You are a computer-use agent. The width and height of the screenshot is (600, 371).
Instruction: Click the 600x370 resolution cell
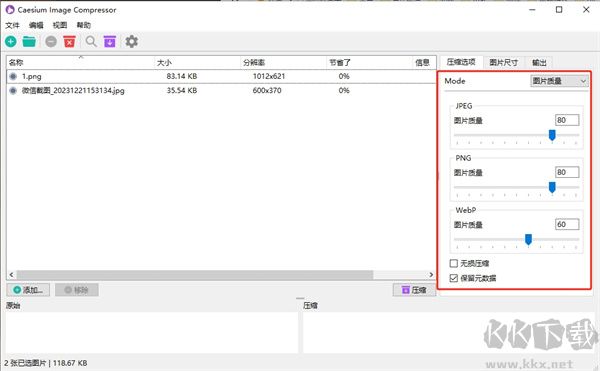tap(267, 91)
